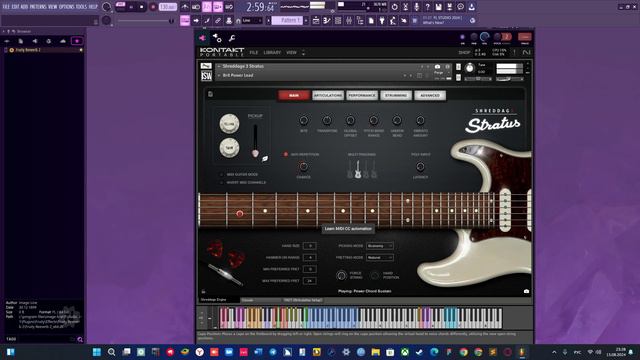Toggle the INVERT MIDI CHANNELS checkbox

coord(222,182)
